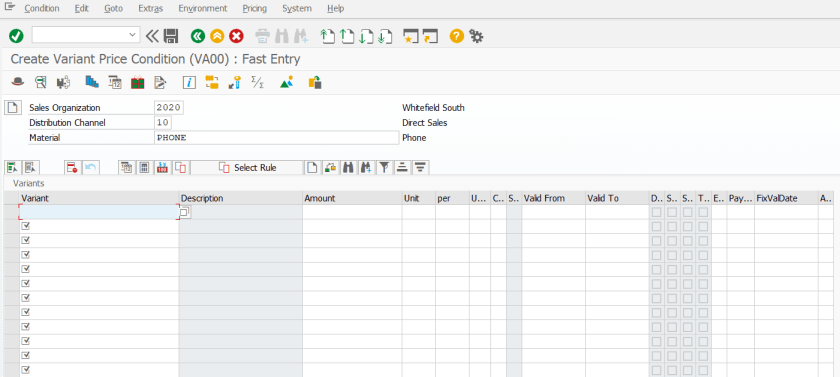
Task: Click the page icon left of Sales Organization
Action: (13, 108)
